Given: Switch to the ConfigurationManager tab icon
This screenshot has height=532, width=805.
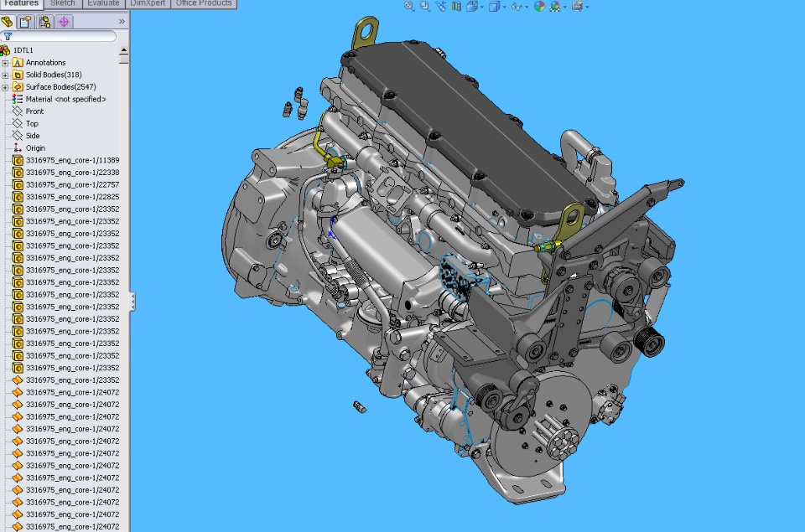Looking at the screenshot, I should (x=44, y=22).
